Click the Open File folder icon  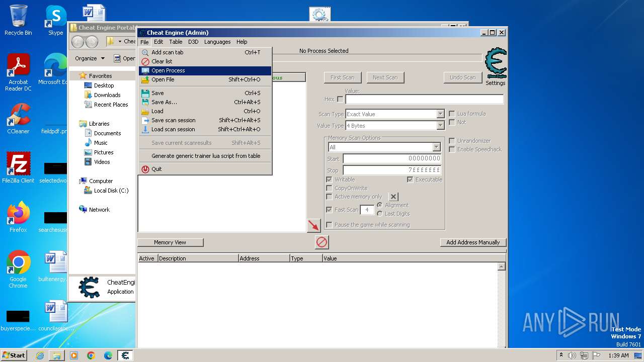pyautogui.click(x=145, y=79)
